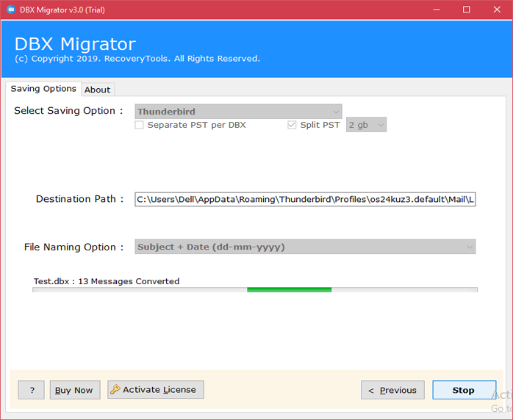Click Activate License button

[x=156, y=390]
